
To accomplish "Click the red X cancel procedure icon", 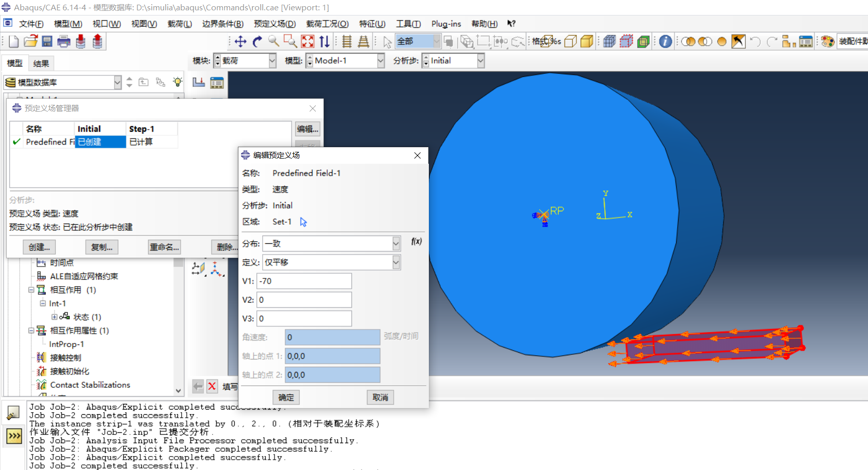I will point(212,386).
